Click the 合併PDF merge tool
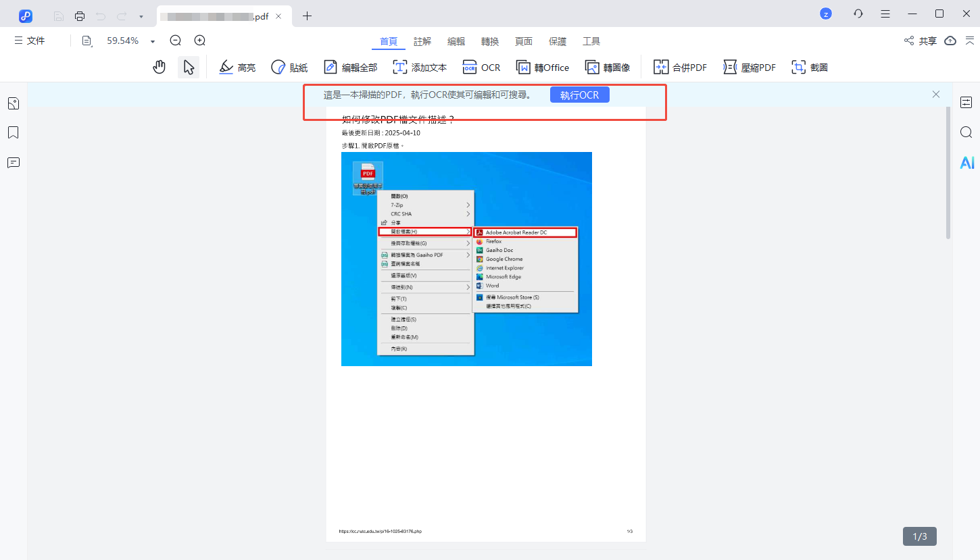The image size is (980, 560). [x=680, y=67]
